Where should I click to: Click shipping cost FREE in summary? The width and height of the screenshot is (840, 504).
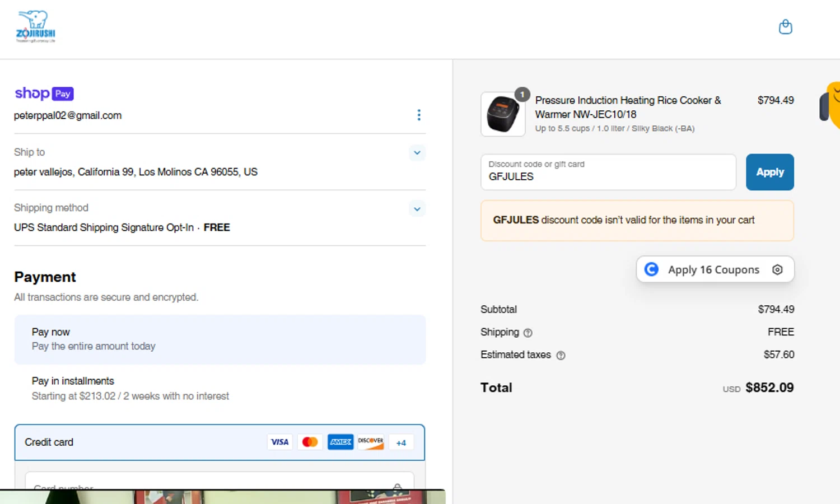pyautogui.click(x=781, y=332)
